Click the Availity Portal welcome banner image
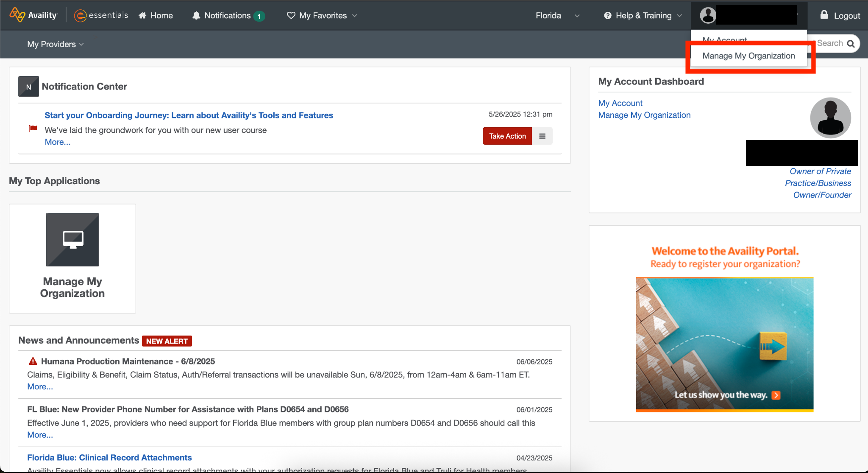868x473 pixels. click(x=724, y=344)
